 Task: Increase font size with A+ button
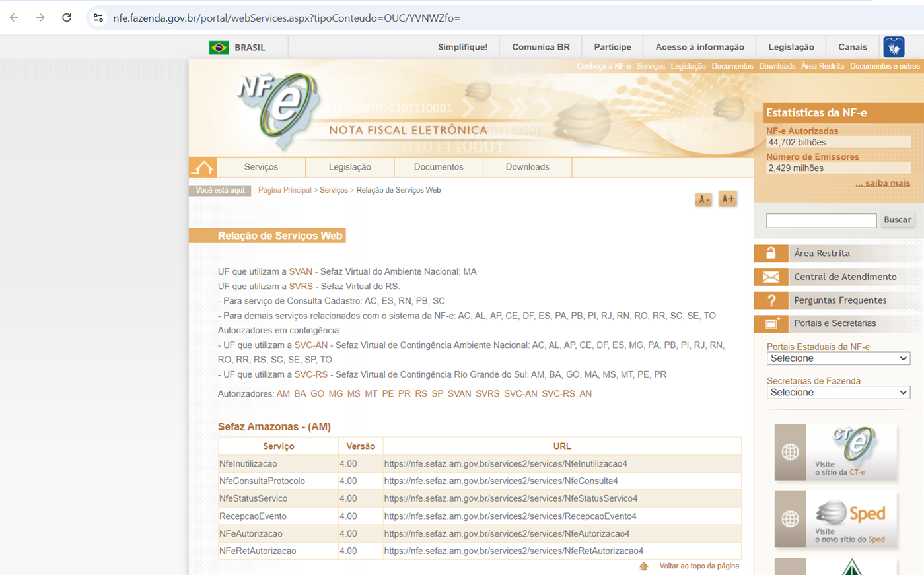(728, 199)
